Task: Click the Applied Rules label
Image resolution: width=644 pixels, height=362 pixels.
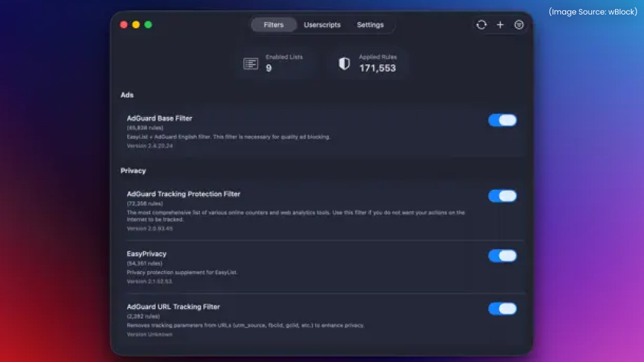Action: [x=378, y=57]
